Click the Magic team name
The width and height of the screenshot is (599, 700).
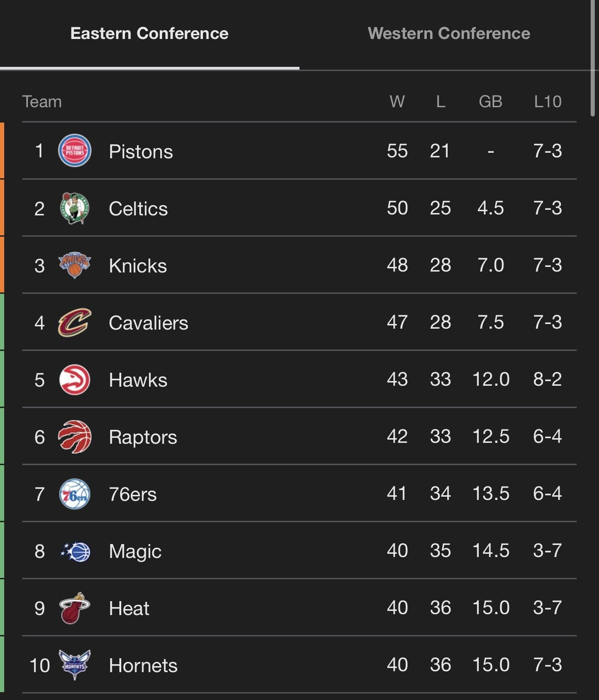(135, 551)
